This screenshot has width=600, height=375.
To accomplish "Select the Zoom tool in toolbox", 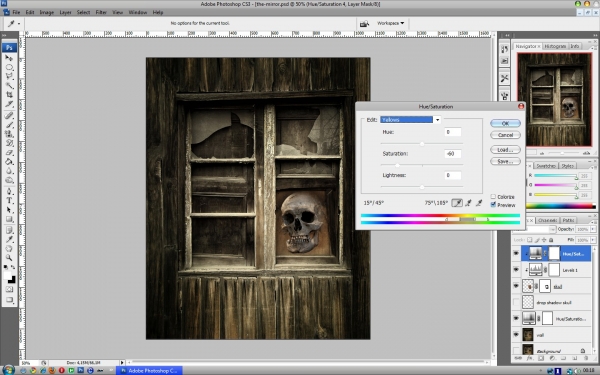I will point(9,258).
